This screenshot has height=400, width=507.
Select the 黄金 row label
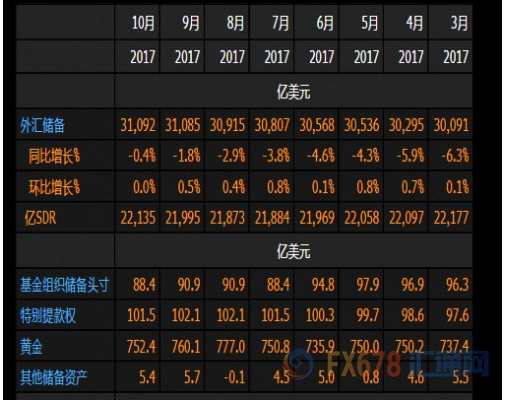pyautogui.click(x=31, y=347)
